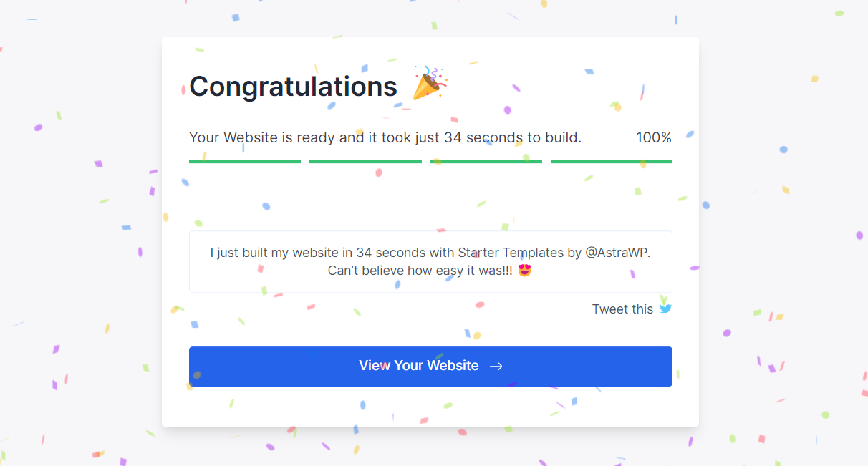Viewport: 868px width, 466px height.
Task: Click the Congratulations heading text
Action: (293, 87)
